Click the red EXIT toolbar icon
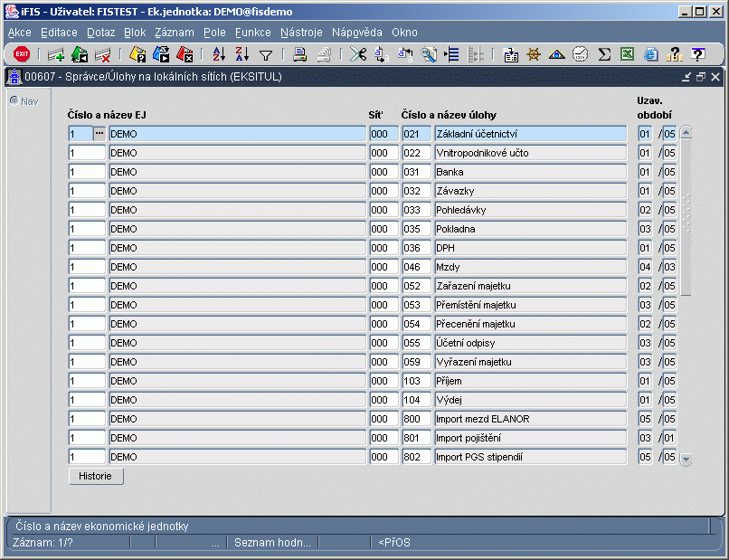This screenshot has width=729, height=560. pyautogui.click(x=22, y=54)
